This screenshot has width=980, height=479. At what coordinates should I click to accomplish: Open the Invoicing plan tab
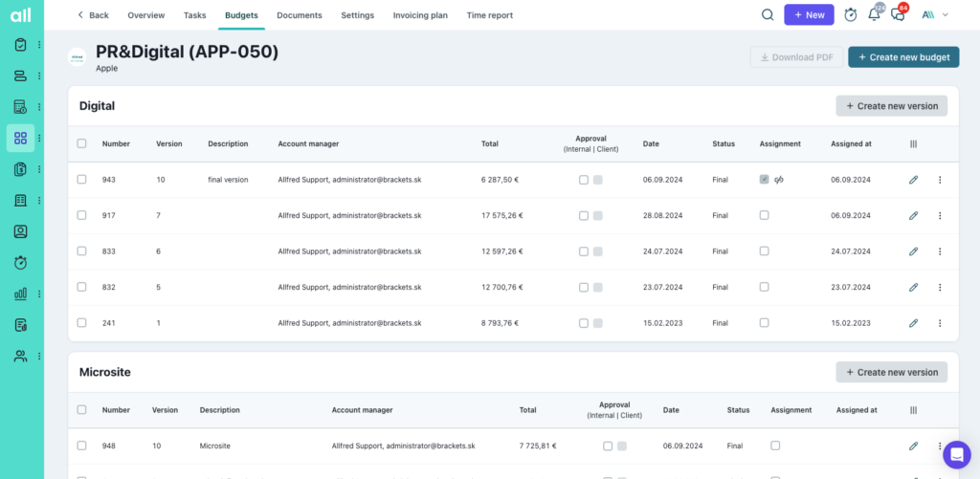pos(420,15)
